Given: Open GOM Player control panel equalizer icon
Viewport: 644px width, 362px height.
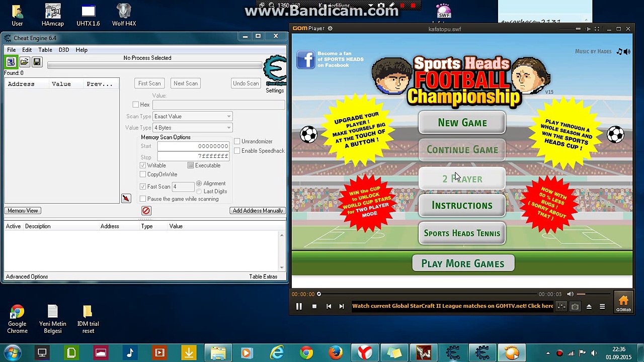Looking at the screenshot, I should click(x=561, y=306).
